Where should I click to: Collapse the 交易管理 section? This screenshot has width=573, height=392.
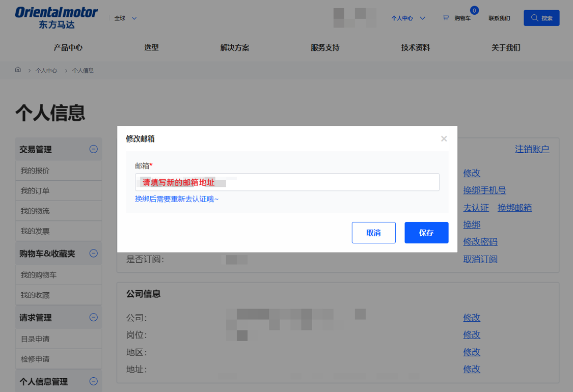[93, 149]
